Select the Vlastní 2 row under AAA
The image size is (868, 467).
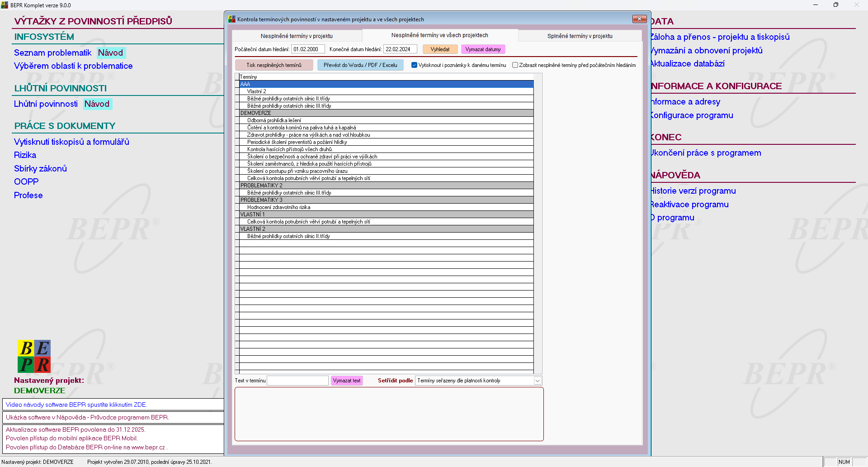(387, 91)
